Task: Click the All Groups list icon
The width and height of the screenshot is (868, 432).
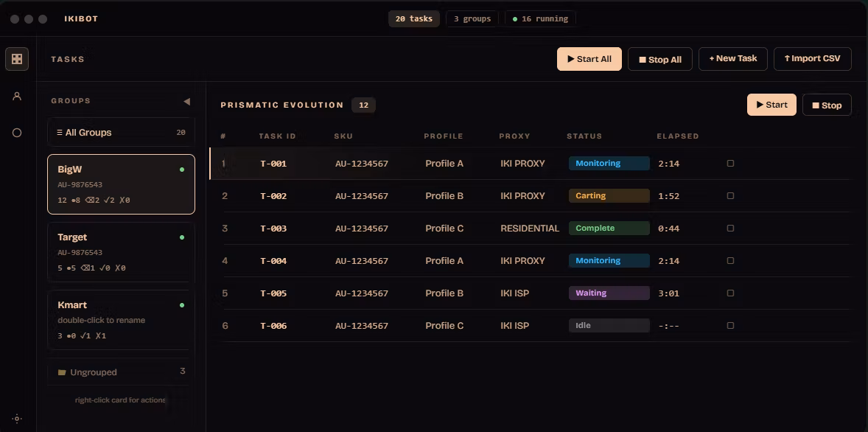Action: (x=59, y=133)
